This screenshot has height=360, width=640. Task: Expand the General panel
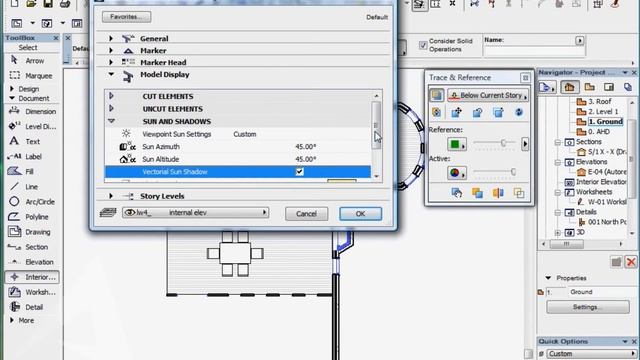coord(111,38)
